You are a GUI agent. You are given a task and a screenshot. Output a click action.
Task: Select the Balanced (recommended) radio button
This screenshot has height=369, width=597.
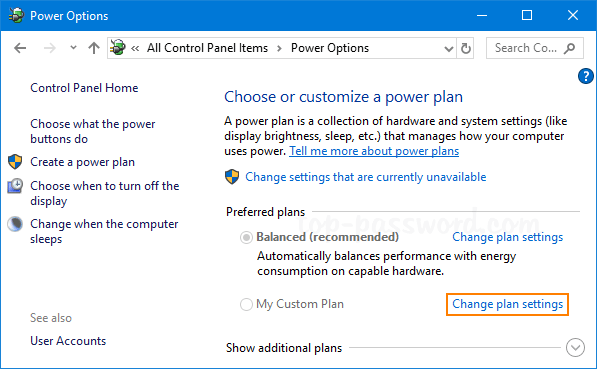tap(246, 238)
